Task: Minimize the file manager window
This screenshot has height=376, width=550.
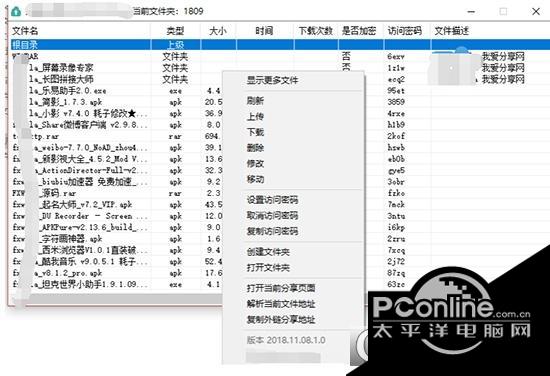Action: pos(471,12)
